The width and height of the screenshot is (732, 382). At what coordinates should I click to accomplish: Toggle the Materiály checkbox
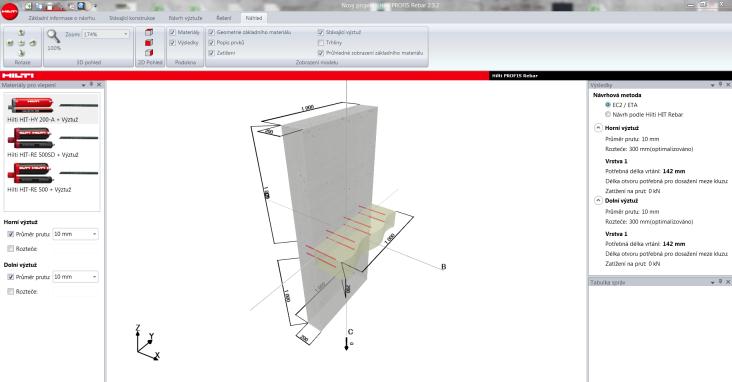(x=173, y=32)
